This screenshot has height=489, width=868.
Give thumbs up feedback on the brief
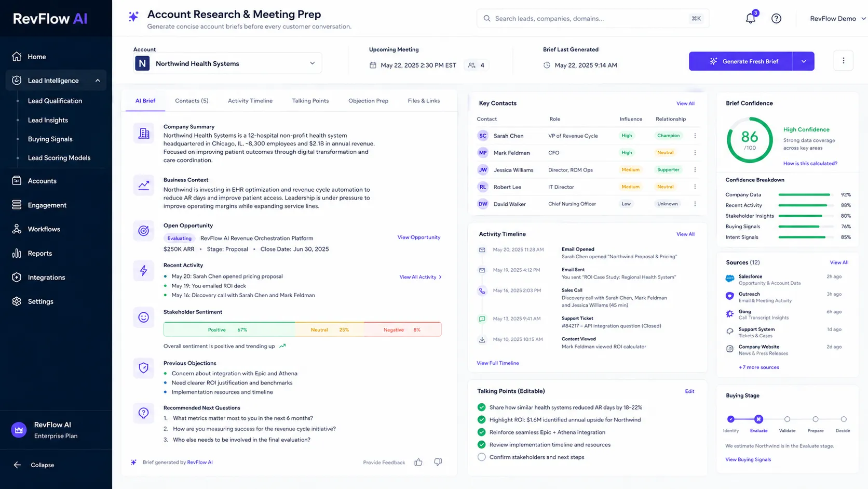pos(418,462)
